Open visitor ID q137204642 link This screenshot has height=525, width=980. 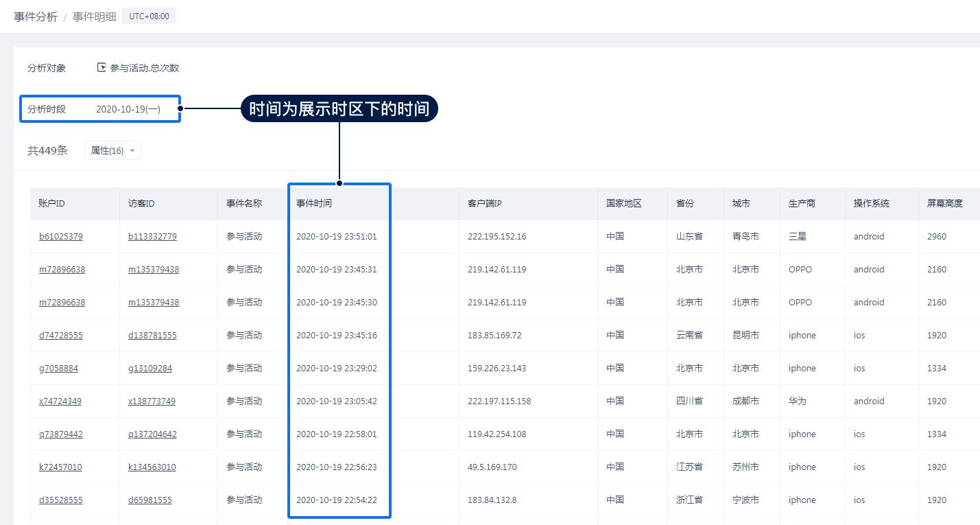pyautogui.click(x=152, y=434)
